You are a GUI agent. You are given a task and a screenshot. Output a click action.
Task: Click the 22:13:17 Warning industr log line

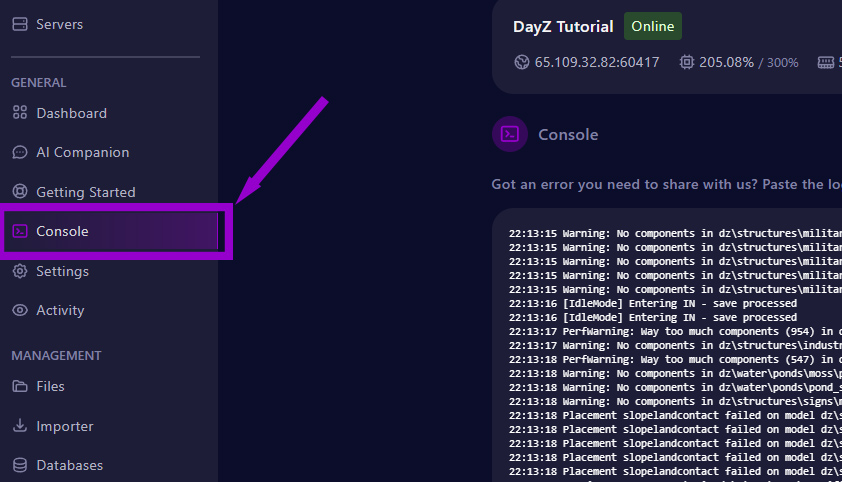tap(675, 345)
